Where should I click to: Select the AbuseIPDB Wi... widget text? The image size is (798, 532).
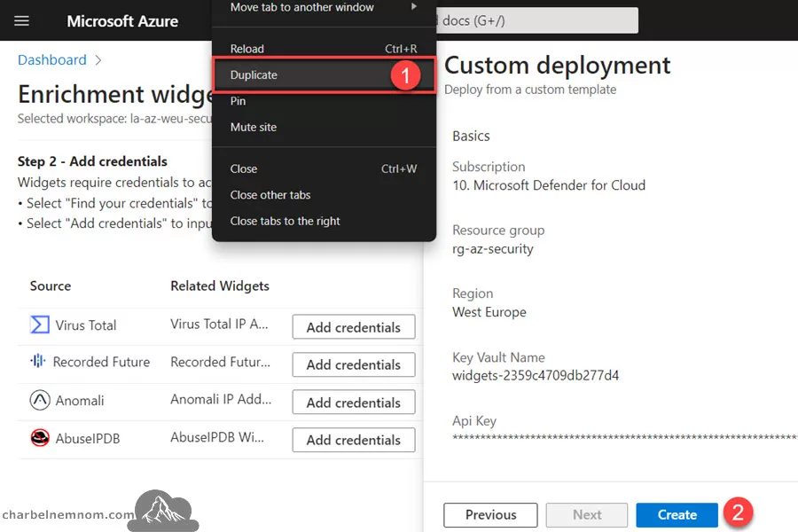coord(217,437)
